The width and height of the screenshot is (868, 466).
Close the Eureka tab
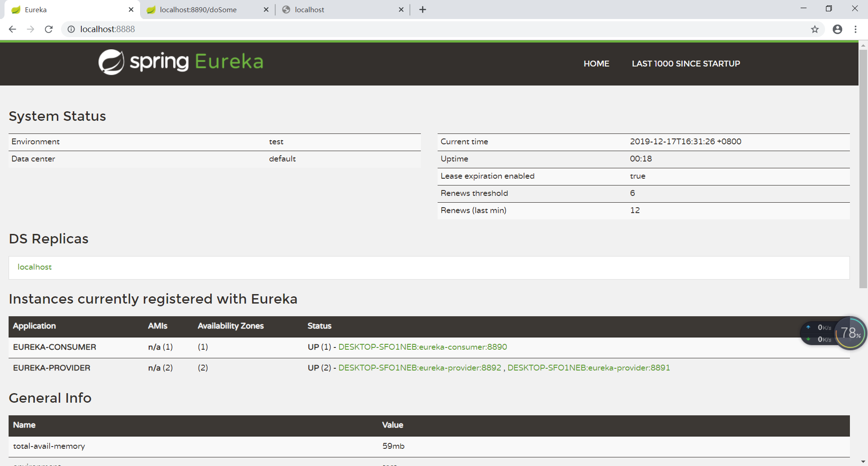pyautogui.click(x=131, y=10)
